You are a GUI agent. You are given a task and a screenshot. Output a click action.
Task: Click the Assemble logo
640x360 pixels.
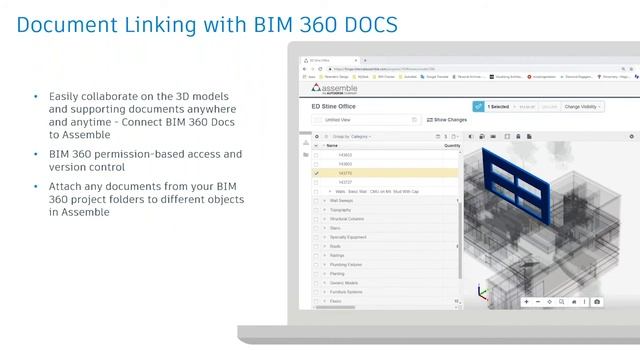334,89
